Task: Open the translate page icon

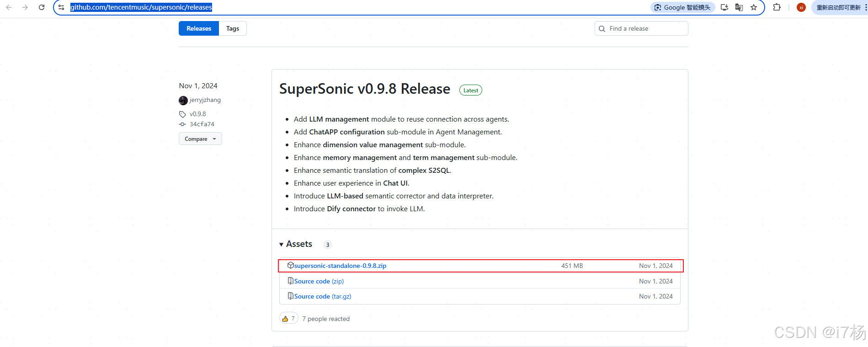Action: [739, 7]
